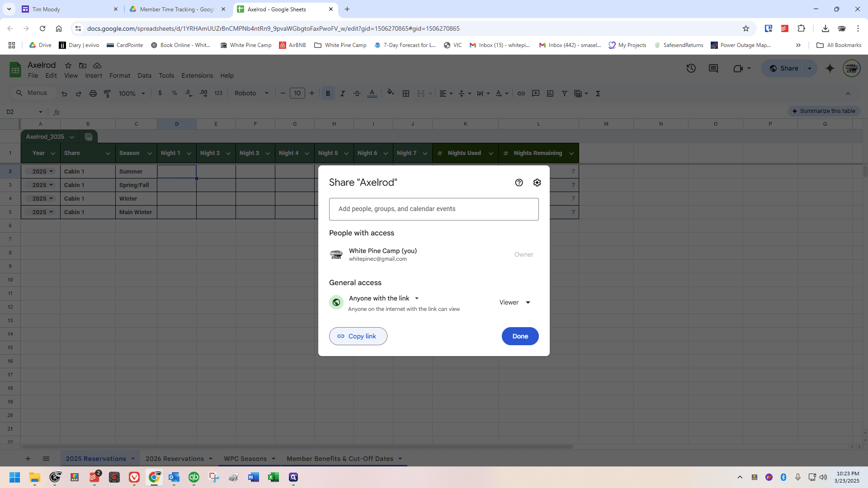The image size is (868, 488).
Task: Click the borders toolbar icon
Action: tap(406, 94)
